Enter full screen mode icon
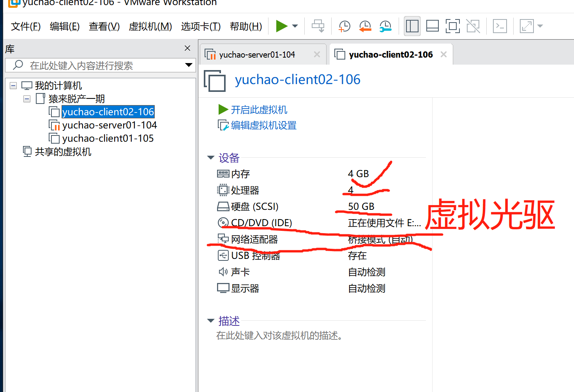The width and height of the screenshot is (574, 392). pos(453,26)
